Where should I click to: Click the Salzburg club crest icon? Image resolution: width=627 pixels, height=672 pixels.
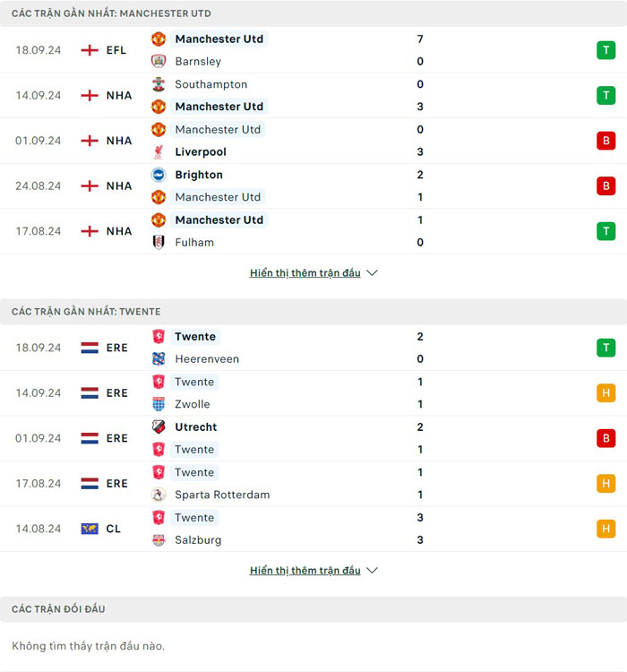click(x=159, y=539)
